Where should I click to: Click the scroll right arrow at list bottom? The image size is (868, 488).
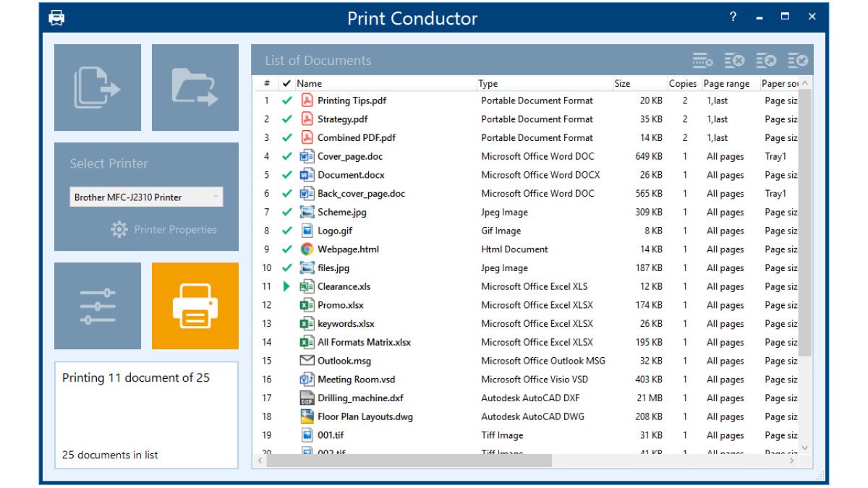792,461
